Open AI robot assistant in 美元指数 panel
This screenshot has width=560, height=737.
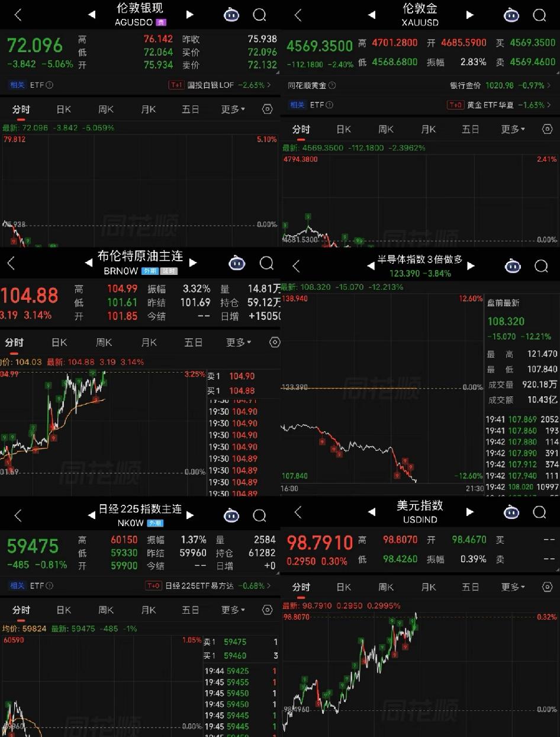tap(511, 512)
